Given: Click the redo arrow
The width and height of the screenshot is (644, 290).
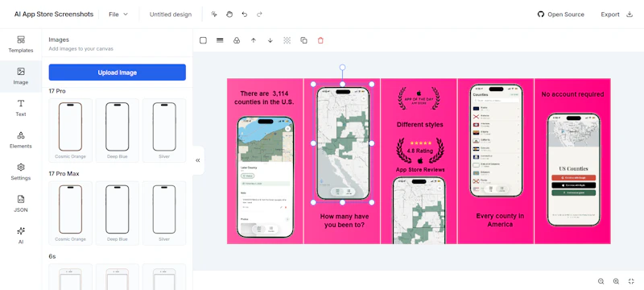Looking at the screenshot, I should pyautogui.click(x=259, y=14).
